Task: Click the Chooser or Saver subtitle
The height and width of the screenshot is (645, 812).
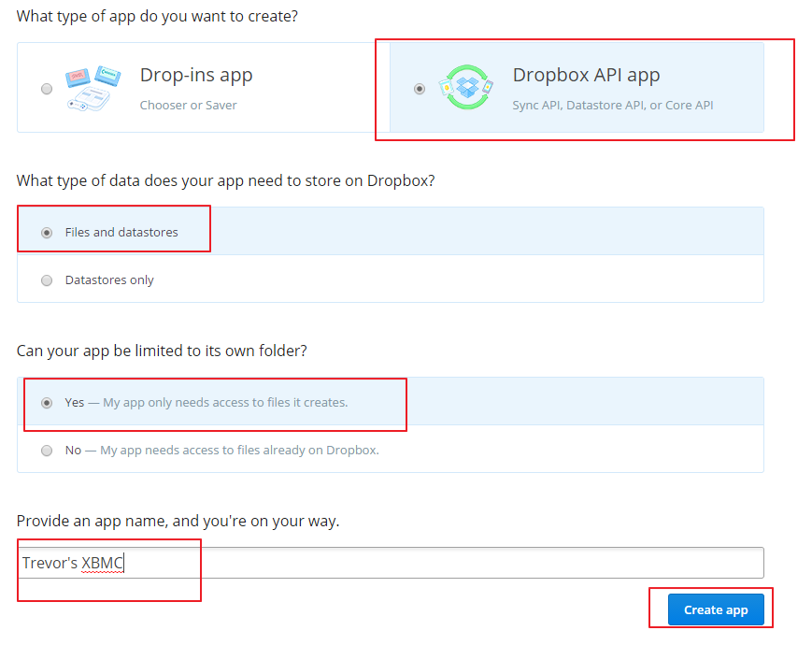Action: point(189,106)
